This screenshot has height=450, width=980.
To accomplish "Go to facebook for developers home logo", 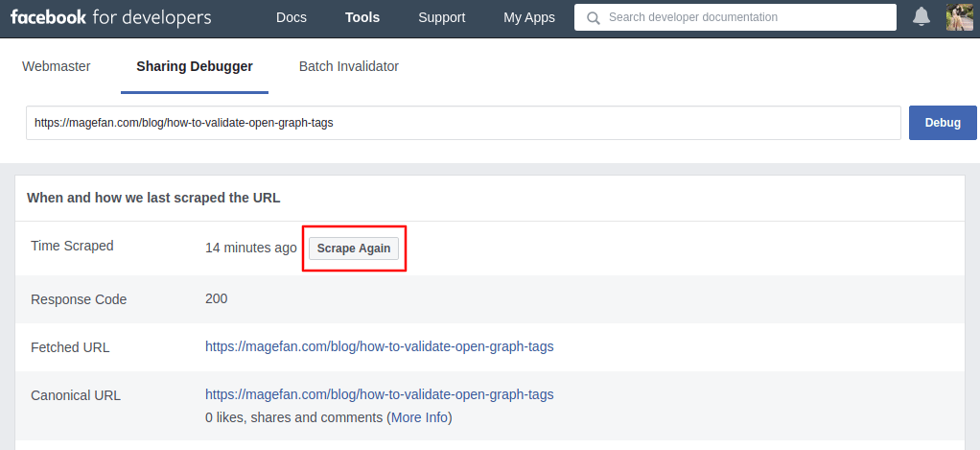I will click(110, 17).
